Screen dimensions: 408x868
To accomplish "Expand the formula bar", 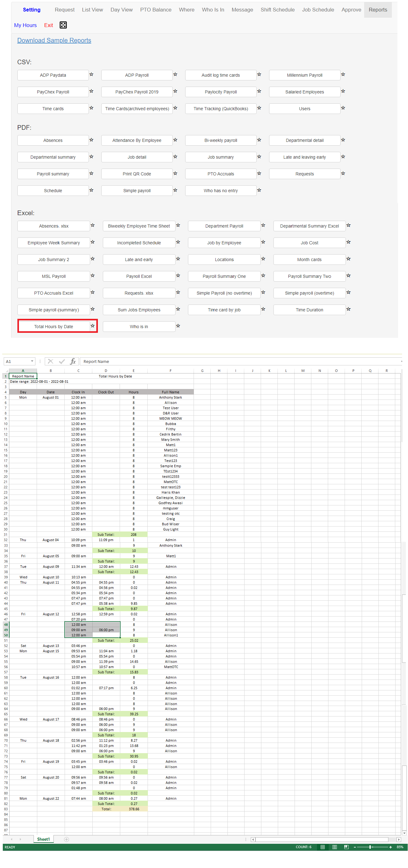I will coord(401,361).
